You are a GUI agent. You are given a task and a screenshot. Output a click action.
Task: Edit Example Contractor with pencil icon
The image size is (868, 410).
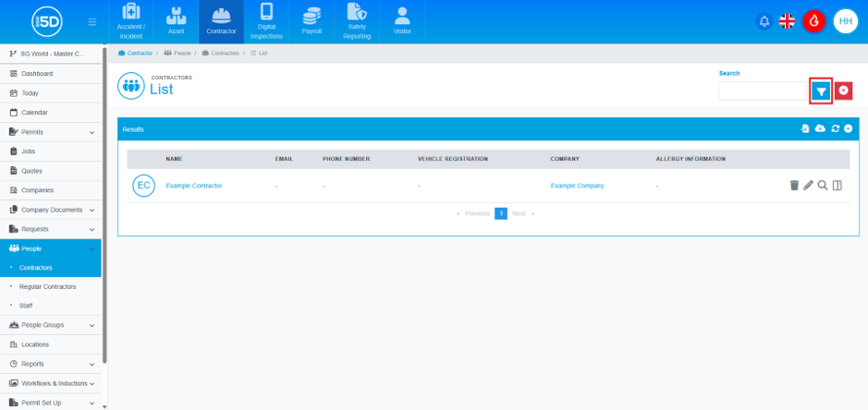pos(808,186)
